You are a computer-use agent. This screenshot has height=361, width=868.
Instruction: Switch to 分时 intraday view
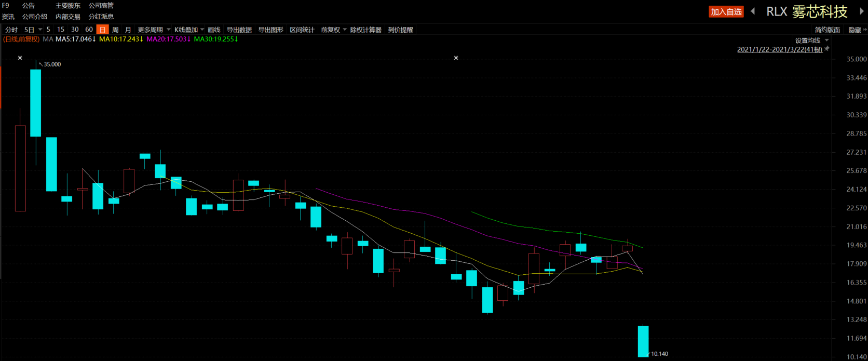pos(11,30)
